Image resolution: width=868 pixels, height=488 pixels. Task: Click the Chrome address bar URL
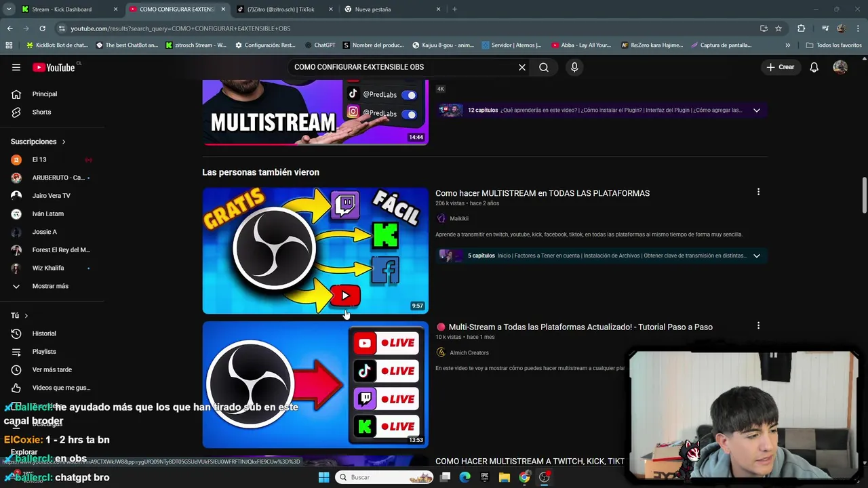pos(180,28)
